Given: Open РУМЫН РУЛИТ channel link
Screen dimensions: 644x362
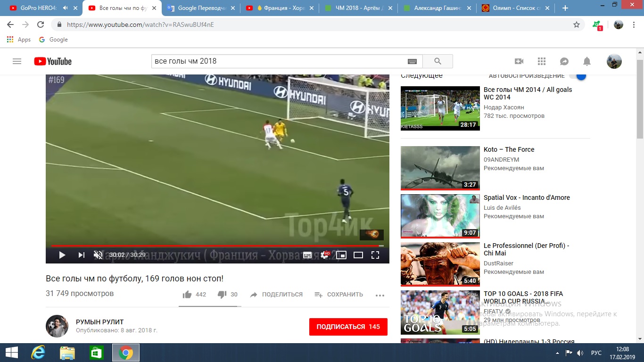Looking at the screenshot, I should tap(100, 322).
